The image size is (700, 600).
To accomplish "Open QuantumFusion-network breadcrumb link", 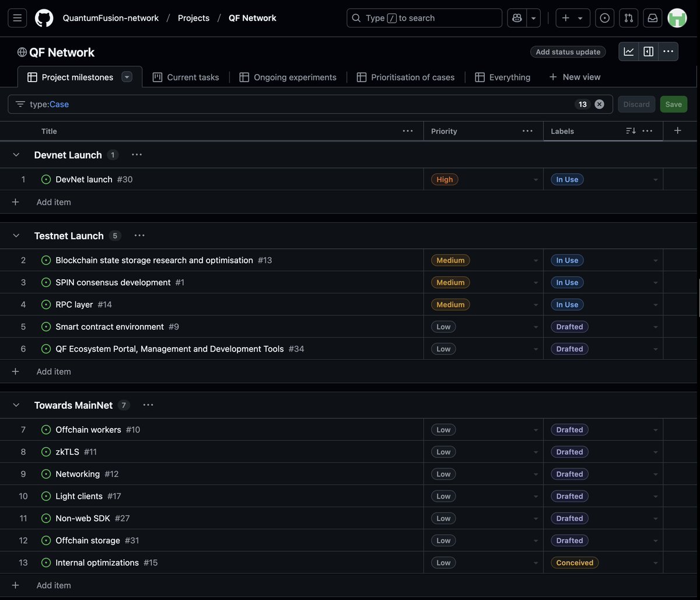I will click(x=111, y=18).
